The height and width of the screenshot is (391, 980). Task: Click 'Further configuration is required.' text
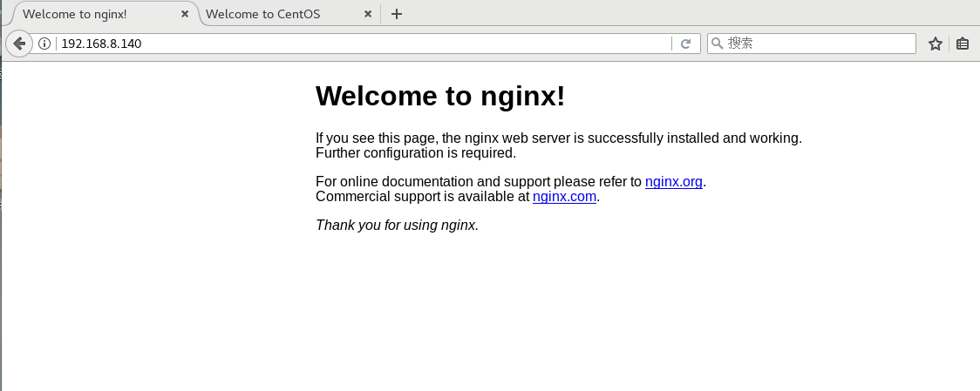click(416, 152)
